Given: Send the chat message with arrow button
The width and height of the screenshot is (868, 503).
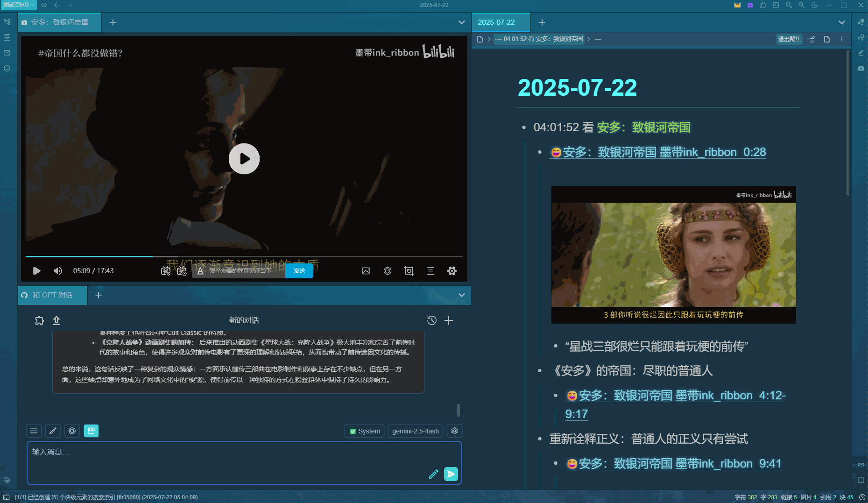Looking at the screenshot, I should click(x=451, y=474).
